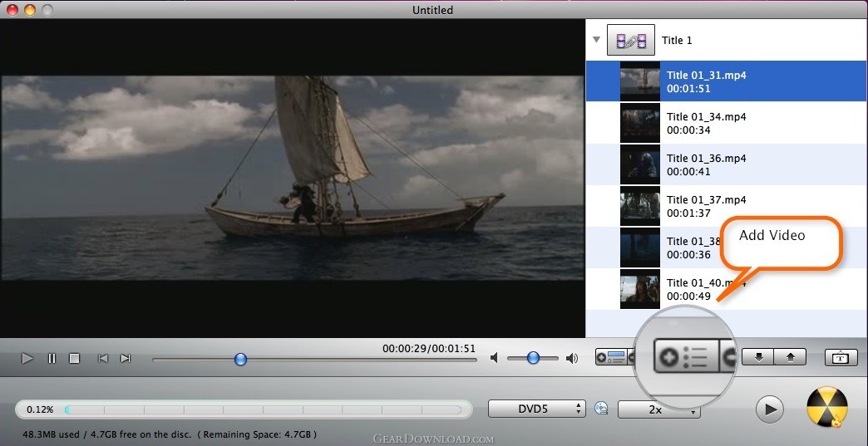Click the disc capacity bar showing 0.12%
The image size is (868, 446).
(244, 409)
